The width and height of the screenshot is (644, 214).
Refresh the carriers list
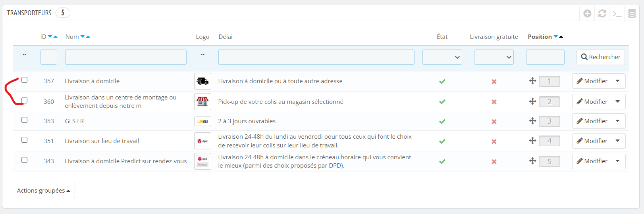click(x=602, y=13)
